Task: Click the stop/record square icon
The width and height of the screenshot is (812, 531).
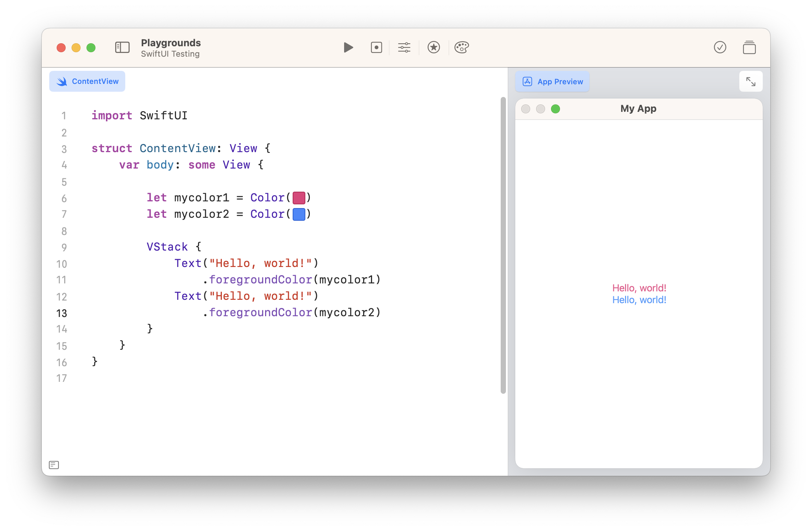Action: [x=376, y=47]
